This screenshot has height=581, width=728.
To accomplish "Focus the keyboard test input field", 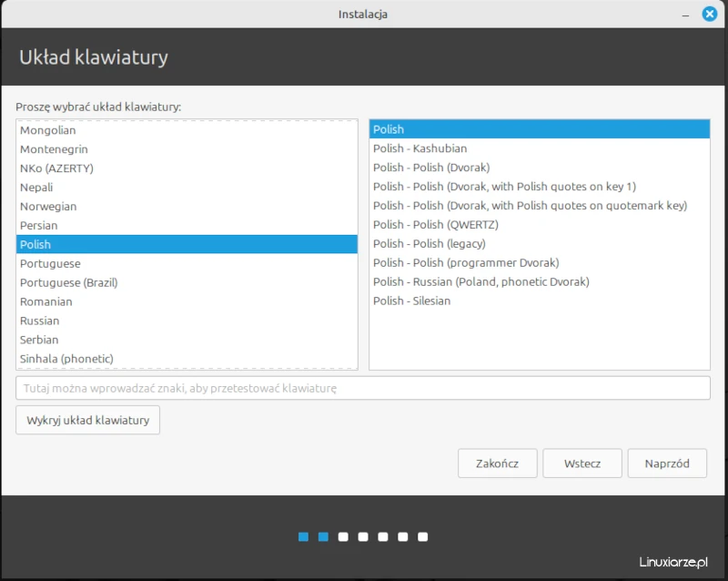I will [x=362, y=388].
